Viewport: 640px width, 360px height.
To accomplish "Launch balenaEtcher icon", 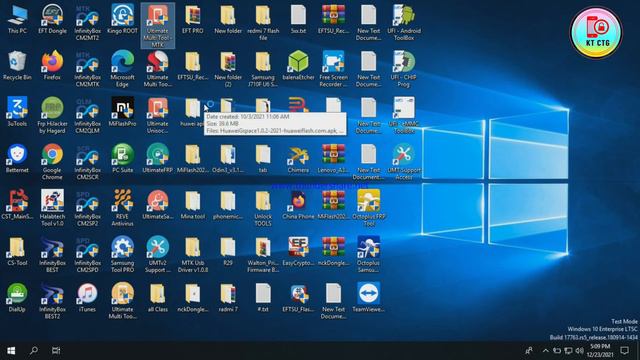I will (298, 66).
